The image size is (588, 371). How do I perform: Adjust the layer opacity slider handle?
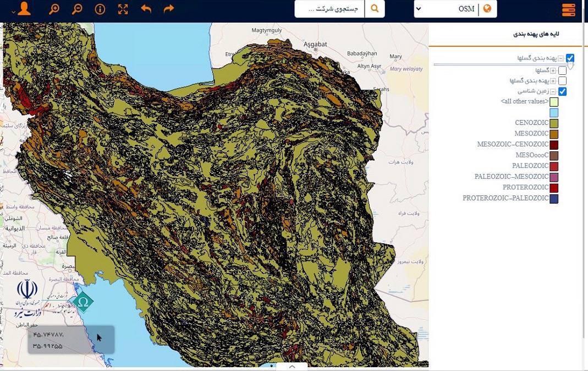(x=570, y=65)
